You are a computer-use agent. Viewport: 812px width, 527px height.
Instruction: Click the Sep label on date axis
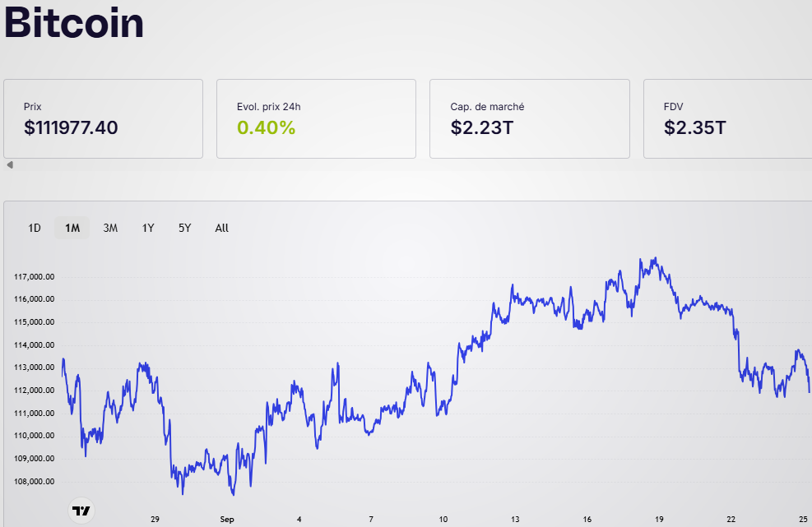click(227, 520)
